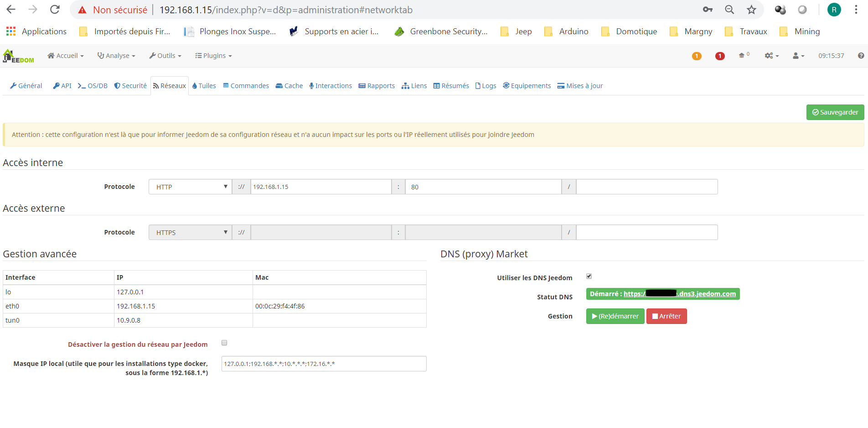
Task: Click the home icon with 0 counter
Action: [x=744, y=55]
